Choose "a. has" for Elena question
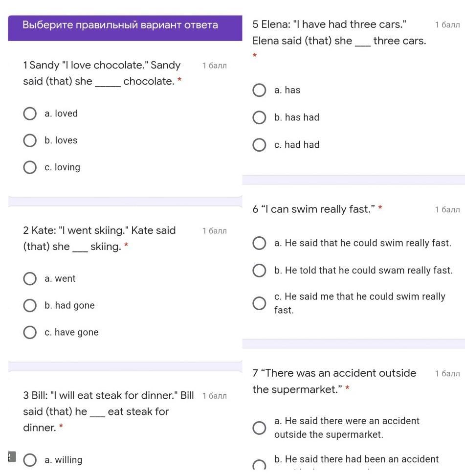This screenshot has height=476, width=465. [x=259, y=91]
